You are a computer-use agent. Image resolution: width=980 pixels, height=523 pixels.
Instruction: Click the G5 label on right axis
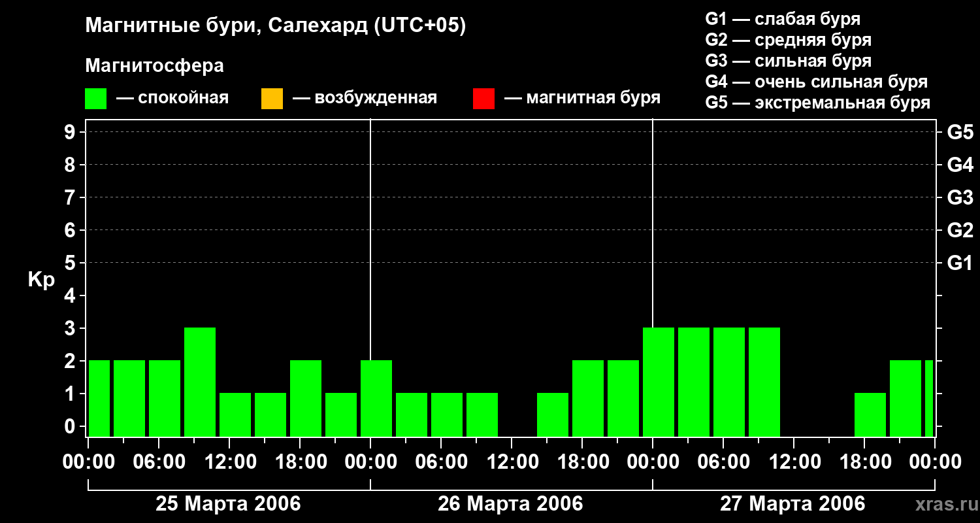[x=960, y=132]
